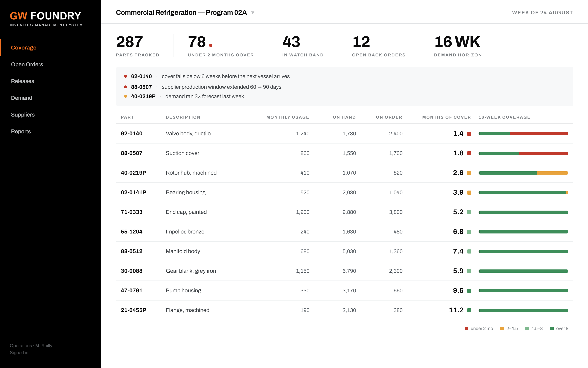Click the '4.5–8' legend swatch

[527, 329]
